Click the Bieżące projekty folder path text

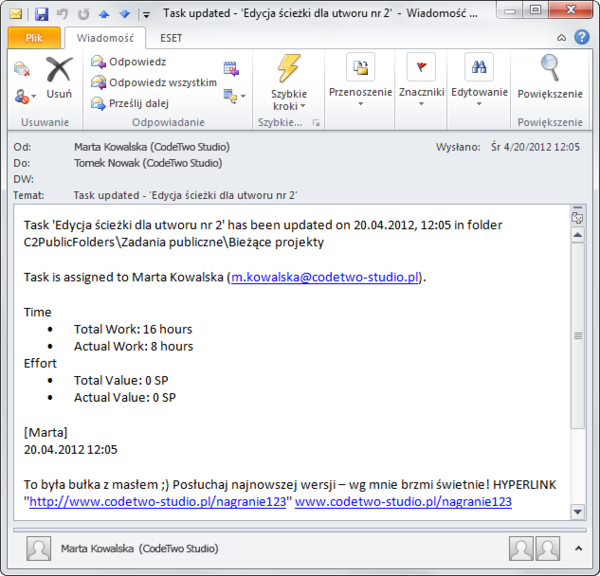tap(276, 242)
